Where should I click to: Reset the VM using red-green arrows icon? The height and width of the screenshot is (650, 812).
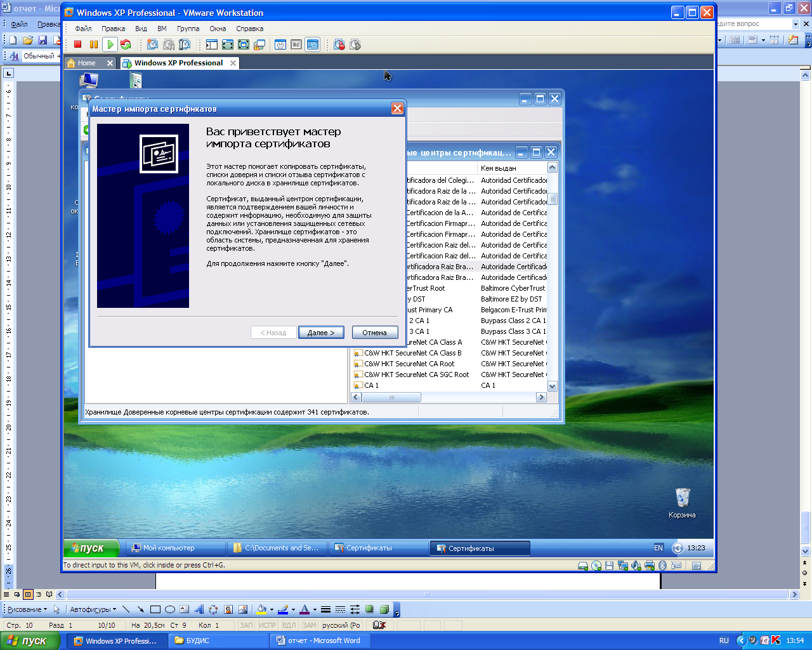point(126,44)
